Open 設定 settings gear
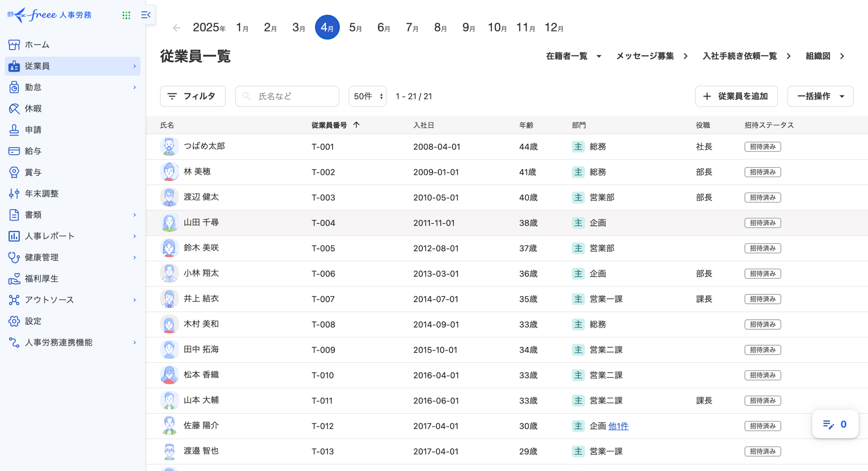The height and width of the screenshot is (471, 868). click(x=14, y=321)
